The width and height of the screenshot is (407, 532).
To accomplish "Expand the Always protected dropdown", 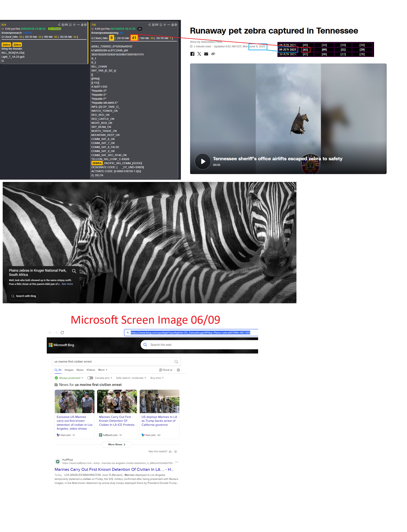I will (69, 378).
